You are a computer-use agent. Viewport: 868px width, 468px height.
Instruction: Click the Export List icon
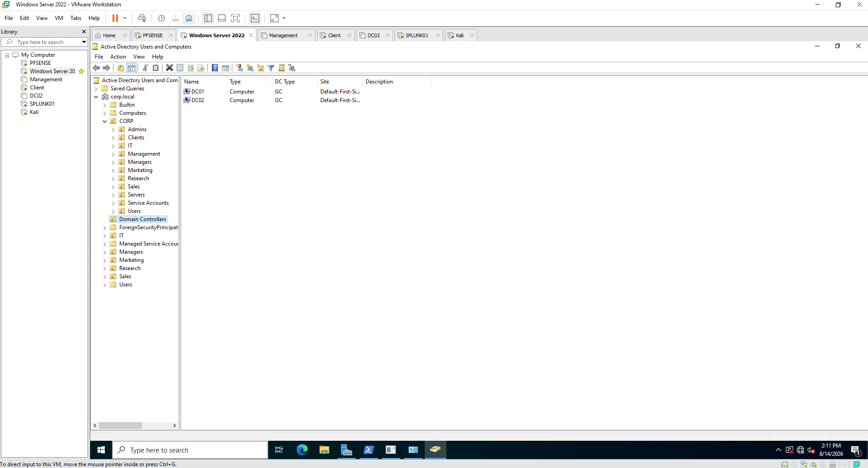[201, 68]
